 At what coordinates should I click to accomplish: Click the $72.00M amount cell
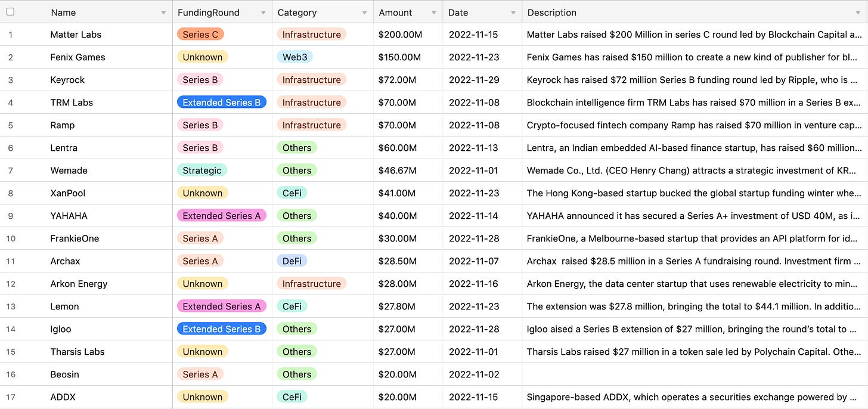[x=408, y=80]
